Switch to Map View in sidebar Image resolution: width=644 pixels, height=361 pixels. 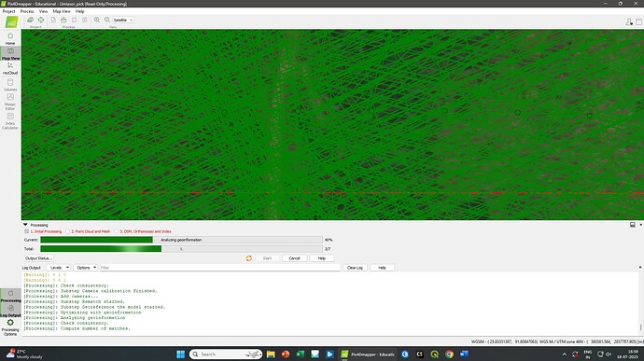[10, 53]
